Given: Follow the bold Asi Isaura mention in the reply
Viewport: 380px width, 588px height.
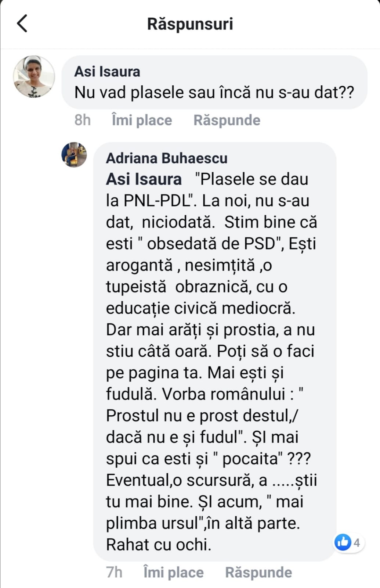Looking at the screenshot, I should (x=144, y=179).
